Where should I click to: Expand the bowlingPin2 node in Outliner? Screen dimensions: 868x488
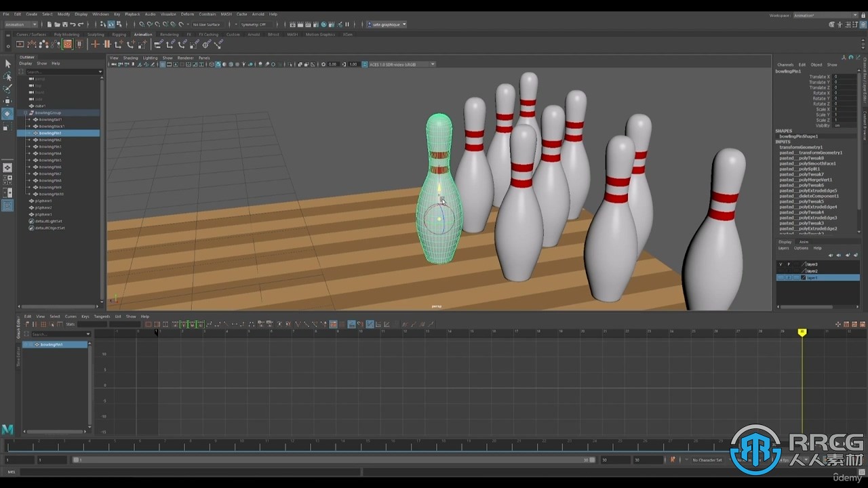[x=29, y=140]
